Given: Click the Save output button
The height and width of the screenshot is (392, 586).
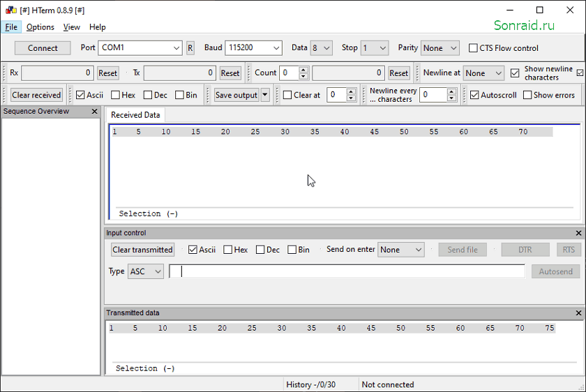Looking at the screenshot, I should pyautogui.click(x=236, y=95).
